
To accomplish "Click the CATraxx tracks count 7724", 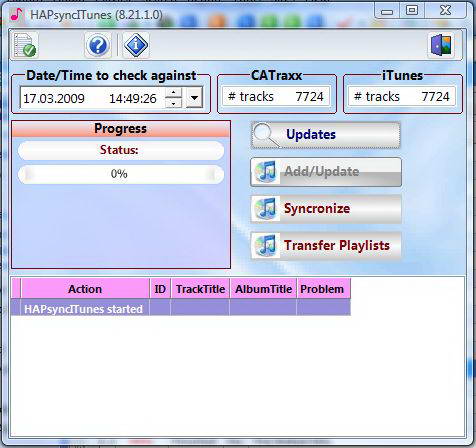I will (x=309, y=97).
